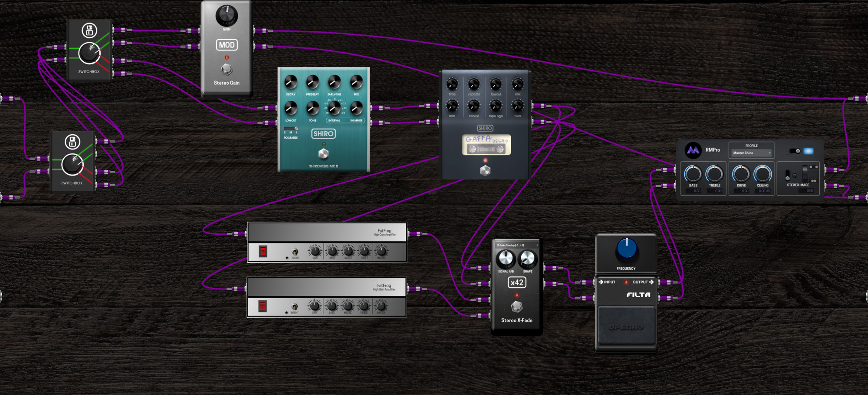The height and width of the screenshot is (395, 868).
Task: Click the Shiroverb LOW CUT knob
Action: point(291,108)
